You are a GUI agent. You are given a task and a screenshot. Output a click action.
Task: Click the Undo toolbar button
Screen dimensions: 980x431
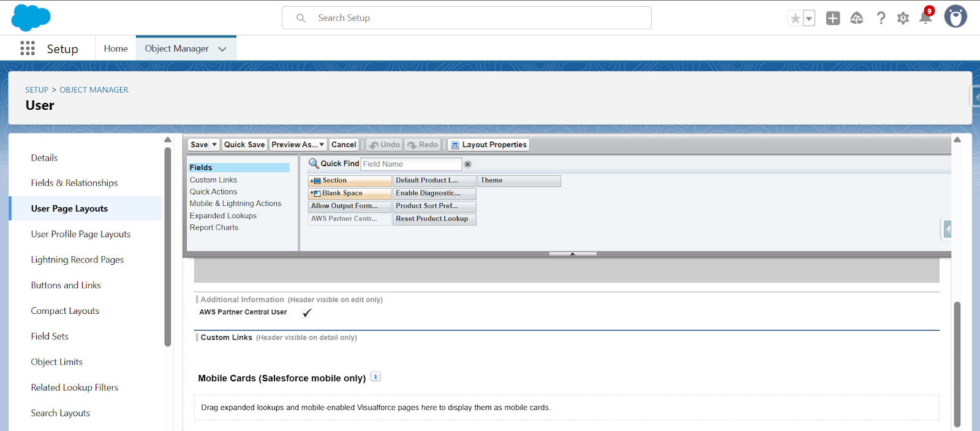(384, 145)
